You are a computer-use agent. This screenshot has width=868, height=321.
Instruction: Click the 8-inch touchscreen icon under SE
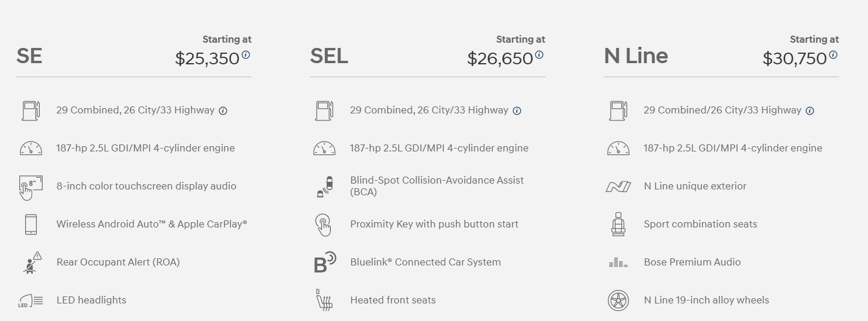(x=31, y=187)
